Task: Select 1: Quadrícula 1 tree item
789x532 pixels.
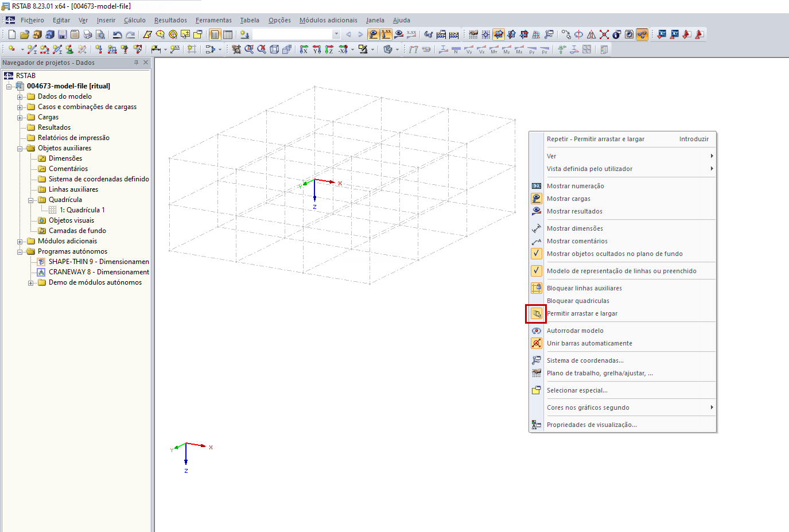Action: [82, 210]
